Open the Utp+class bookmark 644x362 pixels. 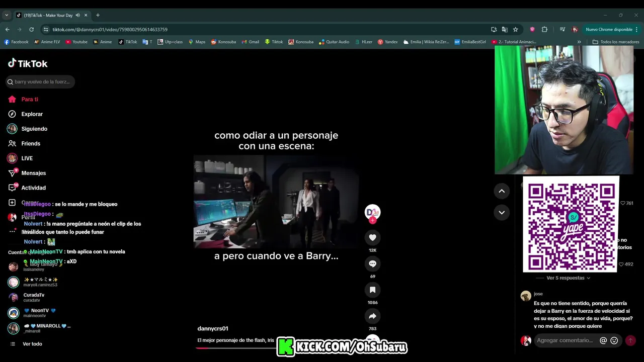coord(170,42)
